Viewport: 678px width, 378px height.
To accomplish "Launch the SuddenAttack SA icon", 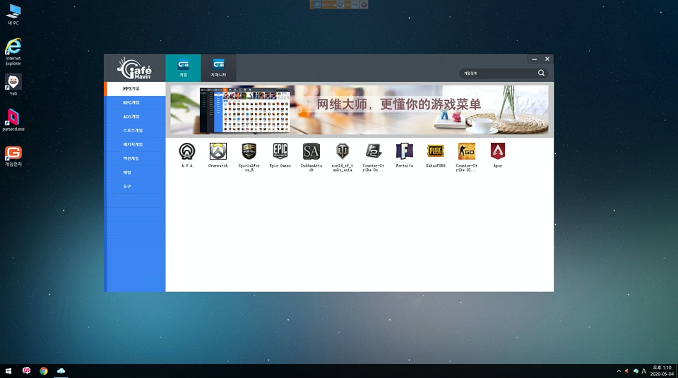I will tap(311, 152).
